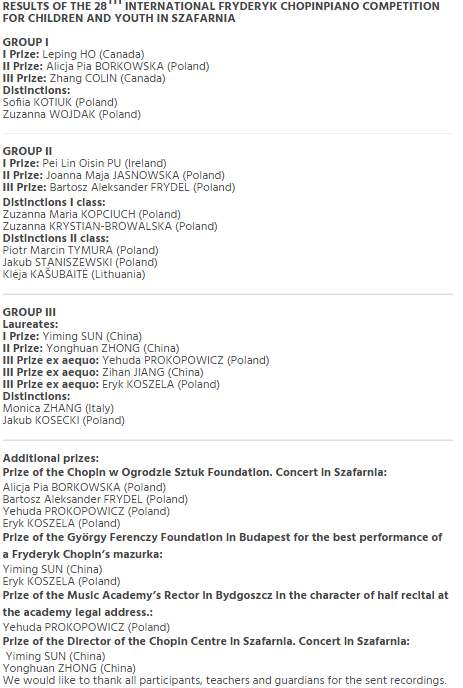Click Director of the Chopin Centre prize heading
The image size is (463, 688).
coord(206,641)
